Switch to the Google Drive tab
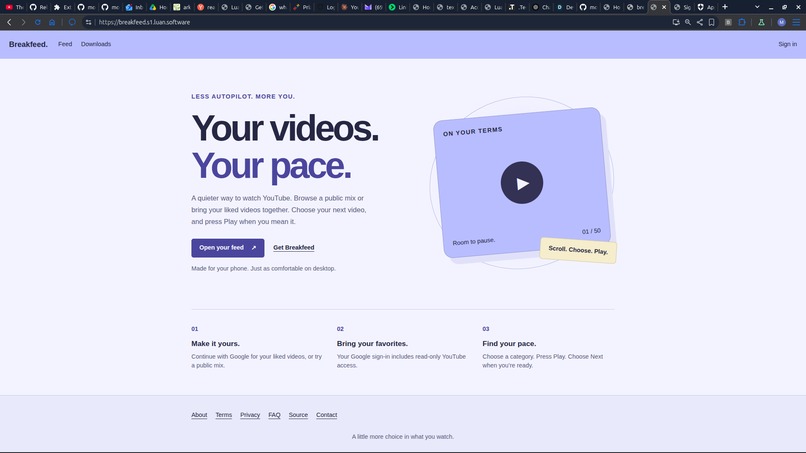806x453 pixels. click(158, 7)
